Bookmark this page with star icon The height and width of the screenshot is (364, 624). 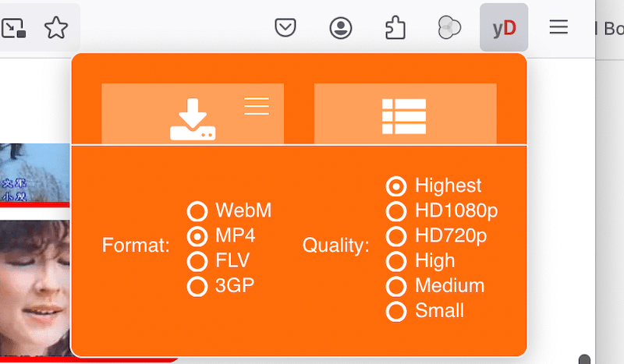pyautogui.click(x=56, y=28)
